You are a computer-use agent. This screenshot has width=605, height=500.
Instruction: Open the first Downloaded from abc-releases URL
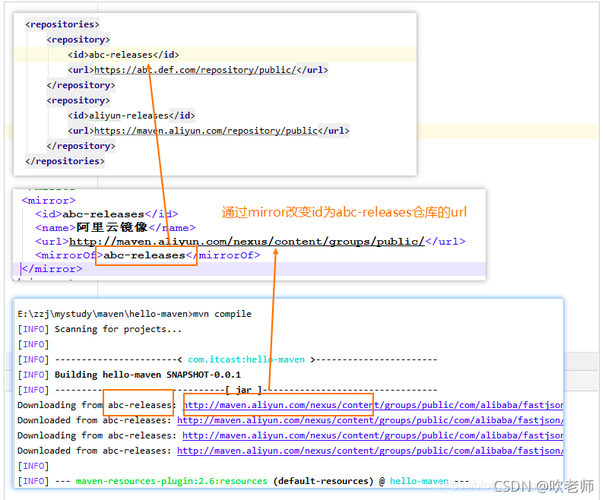coord(370,420)
